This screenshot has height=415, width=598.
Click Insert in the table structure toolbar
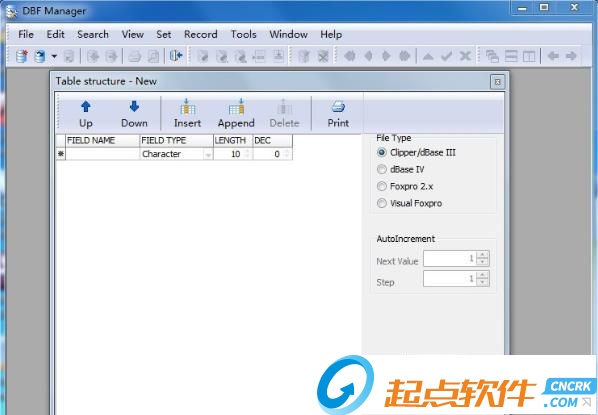[187, 114]
